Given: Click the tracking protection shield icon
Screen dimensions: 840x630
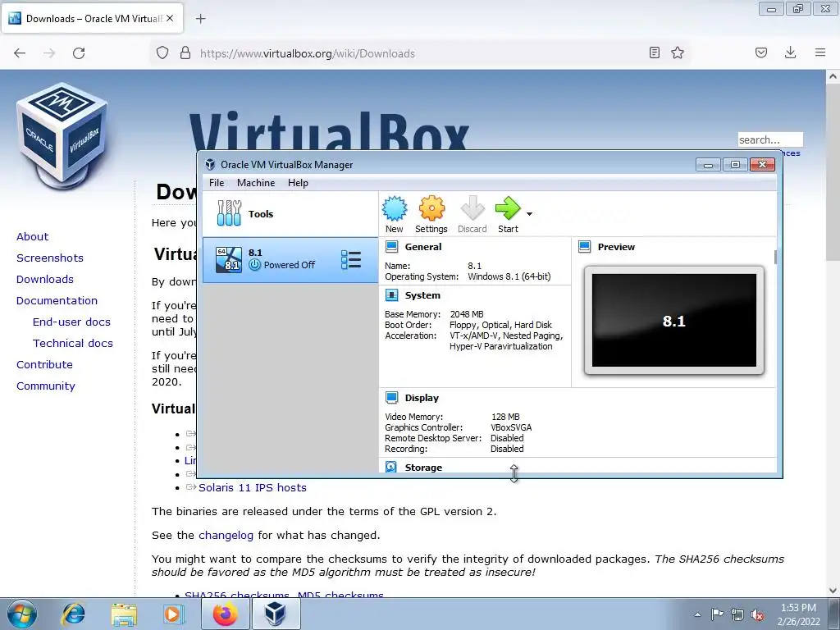Looking at the screenshot, I should (x=162, y=53).
